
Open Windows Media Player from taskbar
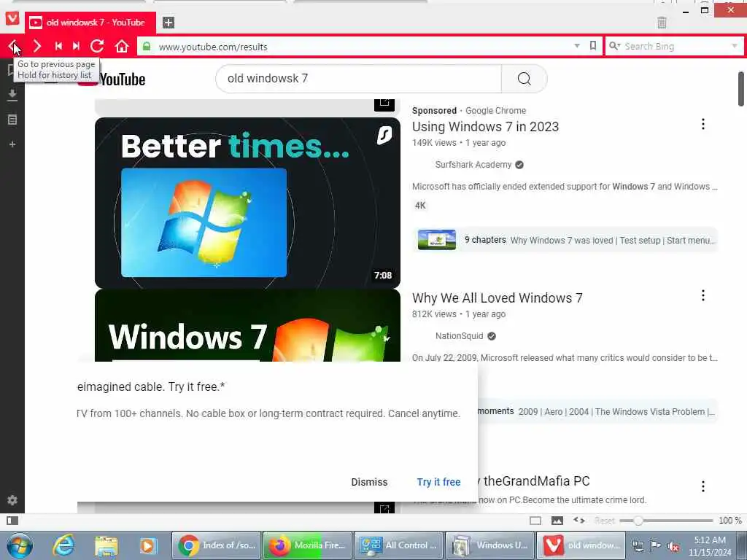click(149, 545)
